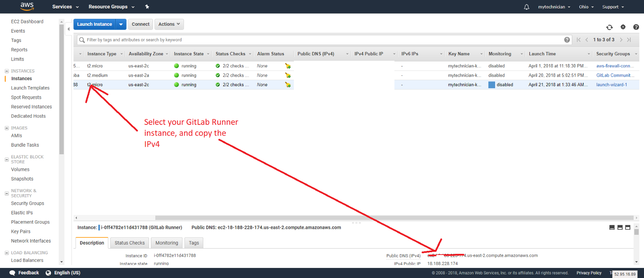Click the Launch Instance button
This screenshot has width=644, height=278.
(x=95, y=24)
